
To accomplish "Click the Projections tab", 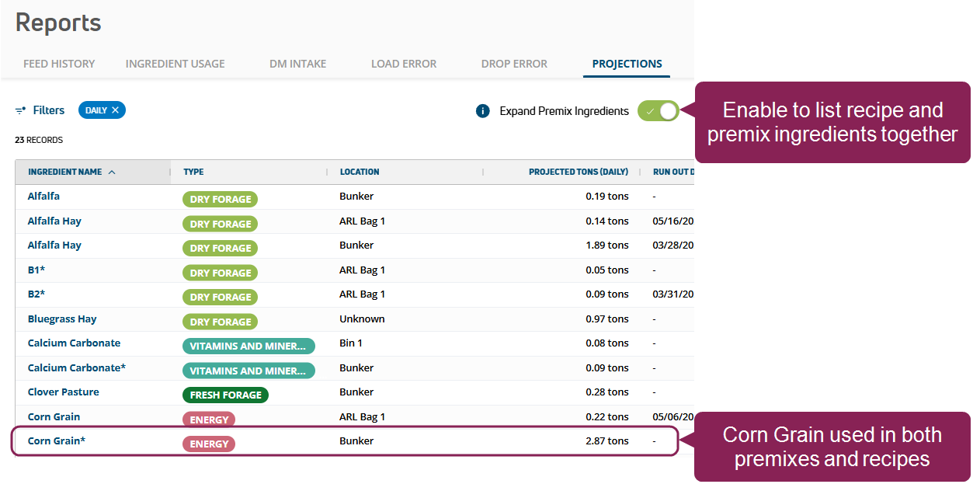I will tap(627, 64).
